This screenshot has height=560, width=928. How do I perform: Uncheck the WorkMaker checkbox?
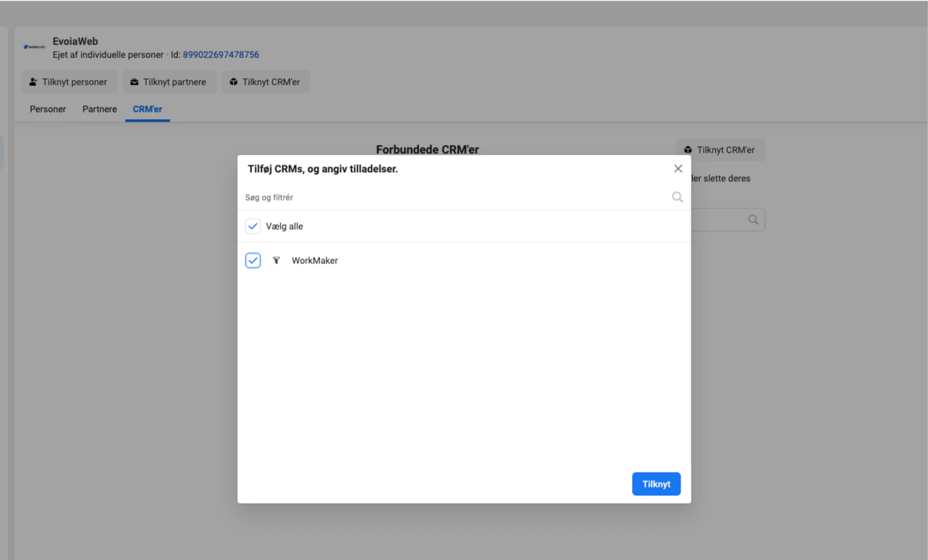(x=253, y=260)
